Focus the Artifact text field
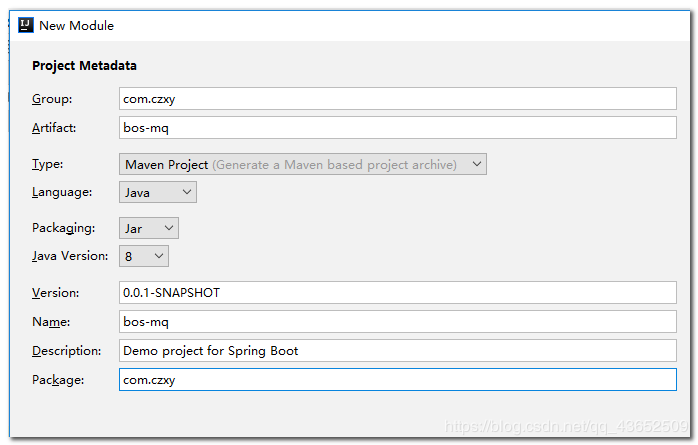 click(397, 128)
